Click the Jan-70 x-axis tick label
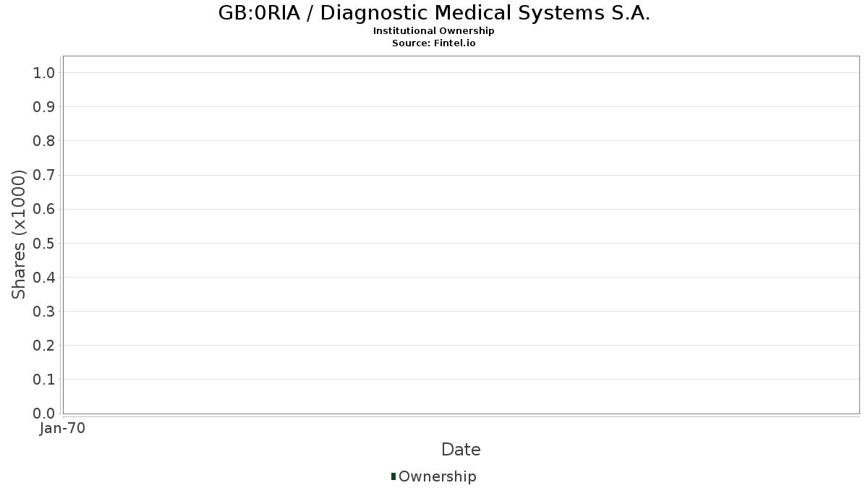 coord(62,429)
